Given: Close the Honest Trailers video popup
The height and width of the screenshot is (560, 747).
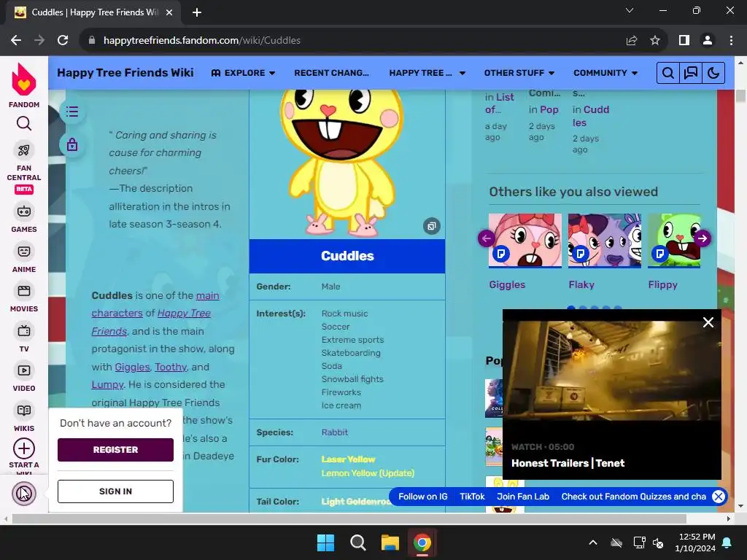Looking at the screenshot, I should coord(708,322).
